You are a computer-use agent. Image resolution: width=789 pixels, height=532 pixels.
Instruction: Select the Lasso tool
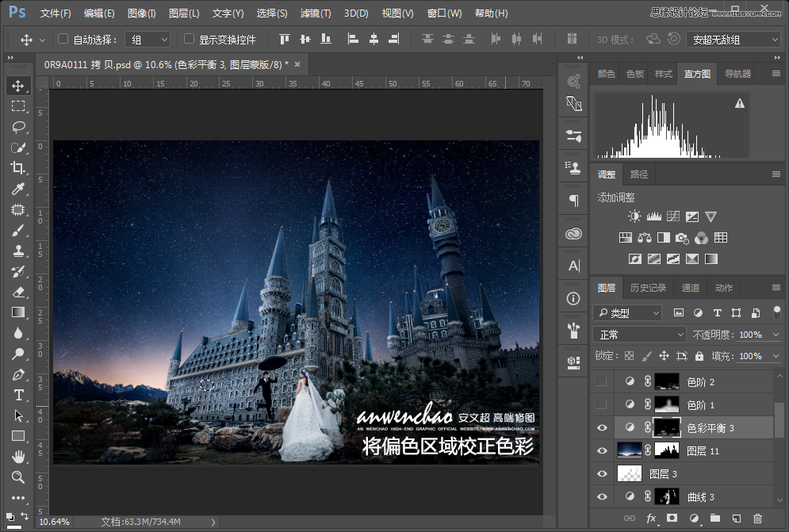pyautogui.click(x=18, y=127)
